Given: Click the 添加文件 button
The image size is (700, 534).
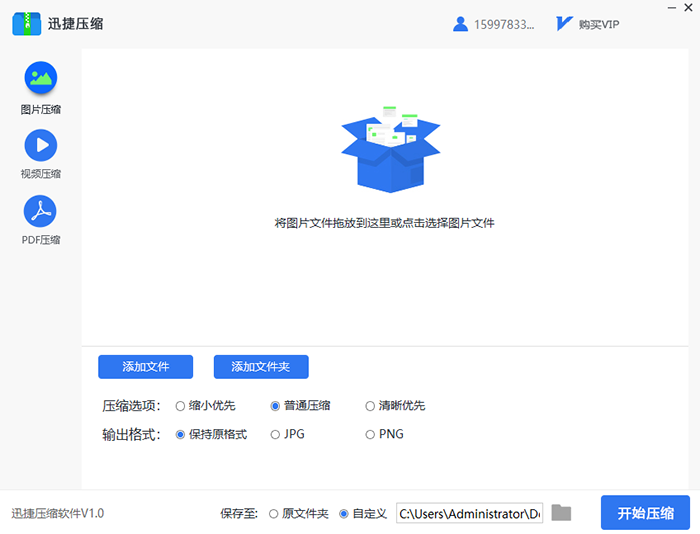Looking at the screenshot, I should [x=146, y=367].
